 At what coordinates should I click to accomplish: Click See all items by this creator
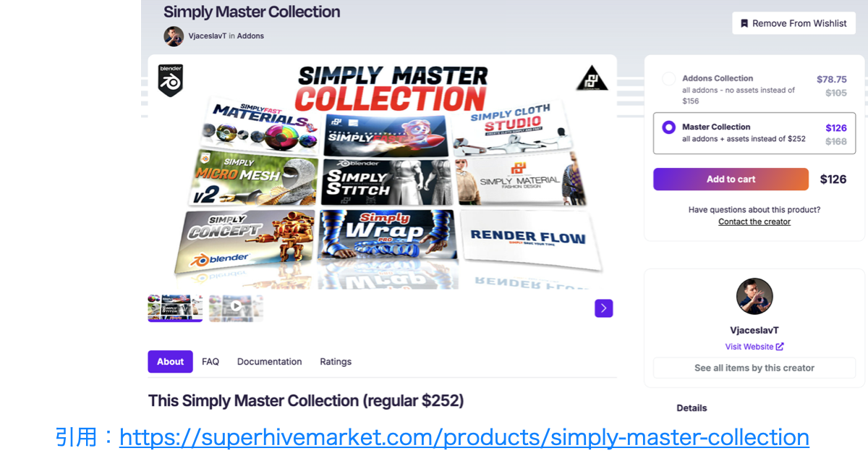[754, 368]
